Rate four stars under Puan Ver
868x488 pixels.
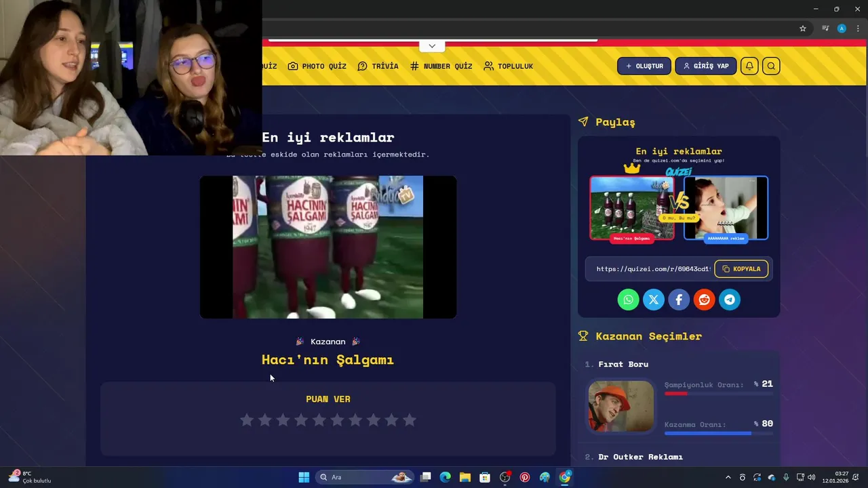(x=301, y=420)
